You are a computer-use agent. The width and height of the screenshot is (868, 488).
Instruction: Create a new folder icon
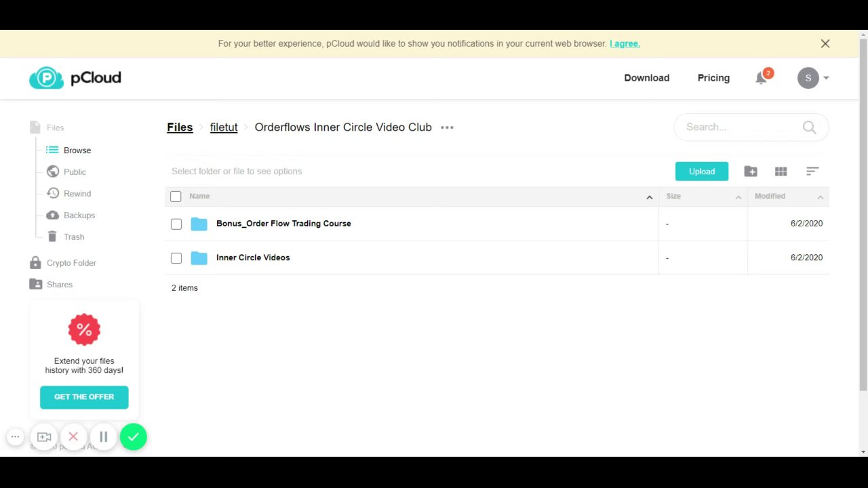(751, 171)
